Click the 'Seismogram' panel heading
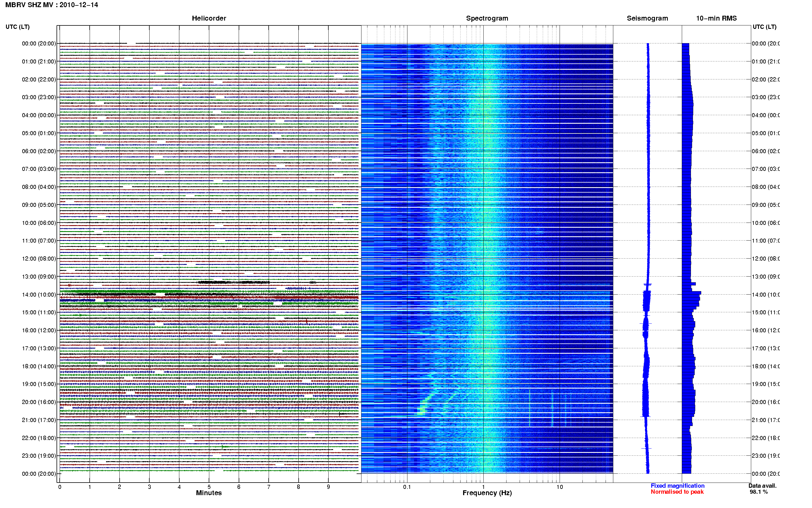Screen dimensions: 812x508 click(647, 18)
